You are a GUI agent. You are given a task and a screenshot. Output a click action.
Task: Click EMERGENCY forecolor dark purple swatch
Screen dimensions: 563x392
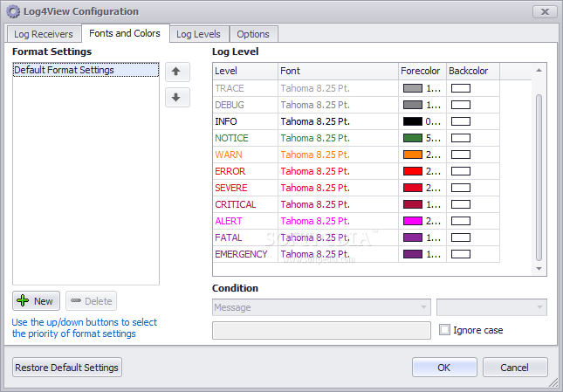tap(413, 254)
